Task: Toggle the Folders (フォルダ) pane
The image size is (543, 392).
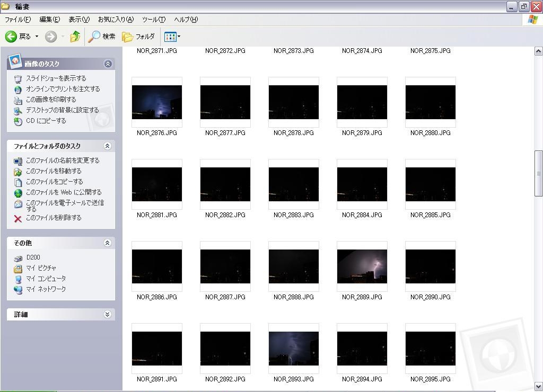Action: point(138,37)
